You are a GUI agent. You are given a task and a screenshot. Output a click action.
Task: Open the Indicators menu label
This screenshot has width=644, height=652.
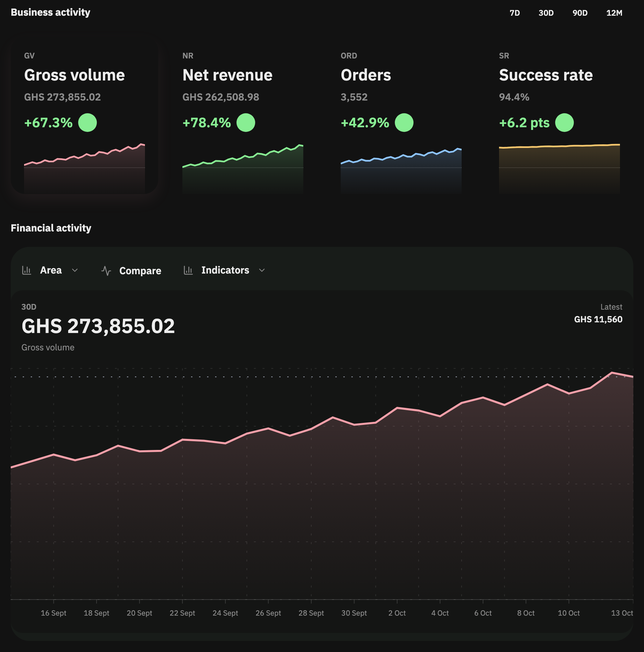(225, 270)
